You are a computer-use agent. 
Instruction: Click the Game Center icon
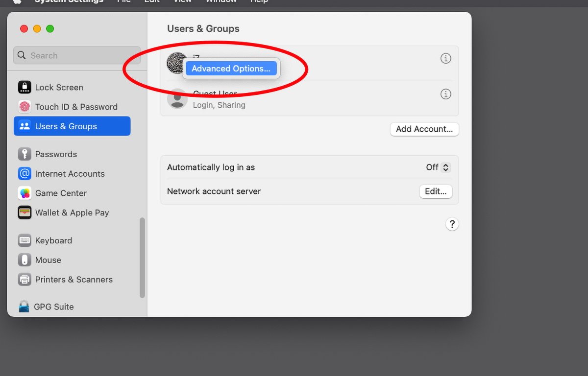24,193
